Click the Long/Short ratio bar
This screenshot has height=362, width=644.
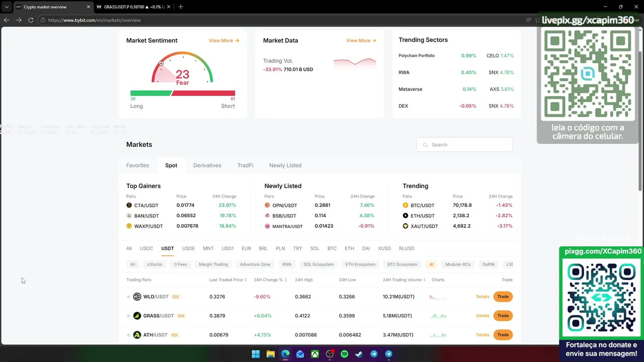[x=183, y=93]
